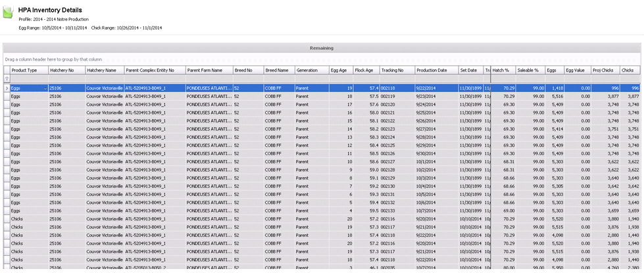Click the Parent Complex Entity No header
Viewport: 644px width, 273px height.
(x=155, y=70)
